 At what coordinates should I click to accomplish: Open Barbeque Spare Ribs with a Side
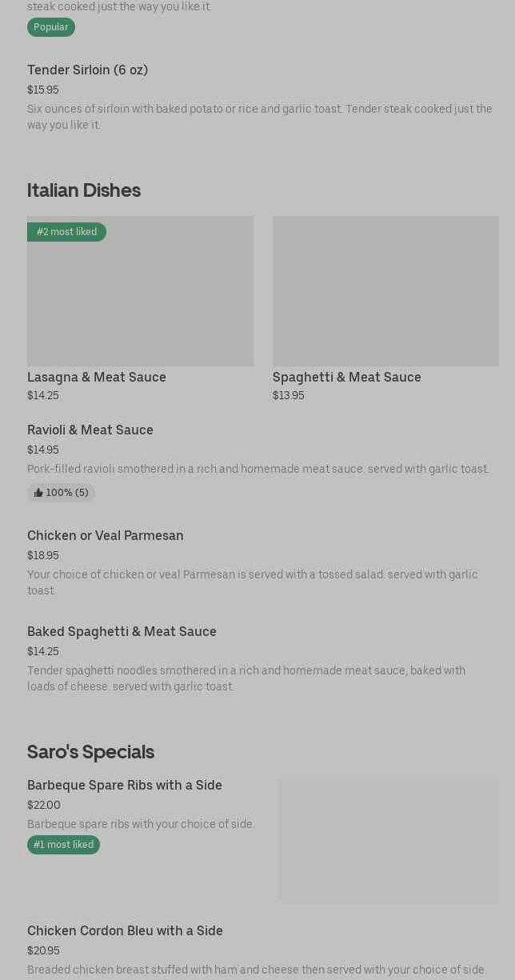[x=125, y=786]
